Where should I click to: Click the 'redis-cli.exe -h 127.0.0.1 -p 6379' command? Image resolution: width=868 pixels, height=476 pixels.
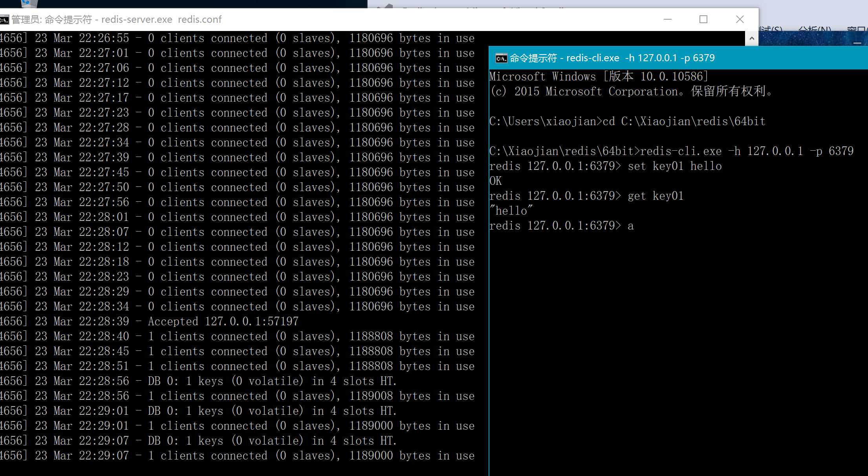pyautogui.click(x=672, y=151)
